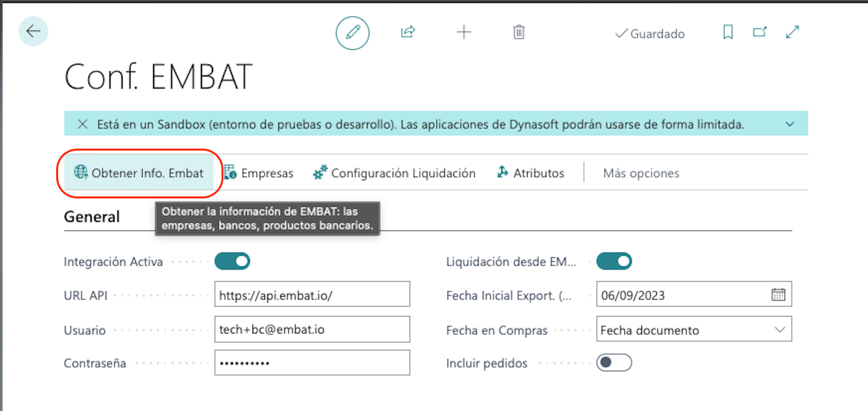Viewport: 868px width, 411px height.
Task: Expand the Sandbox notification chevron
Action: point(789,124)
